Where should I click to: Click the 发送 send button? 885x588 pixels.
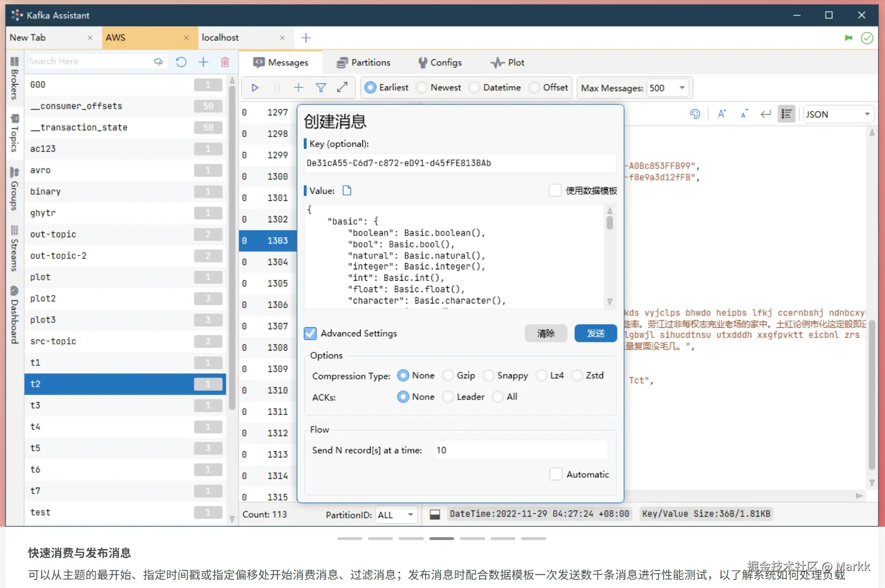click(596, 333)
